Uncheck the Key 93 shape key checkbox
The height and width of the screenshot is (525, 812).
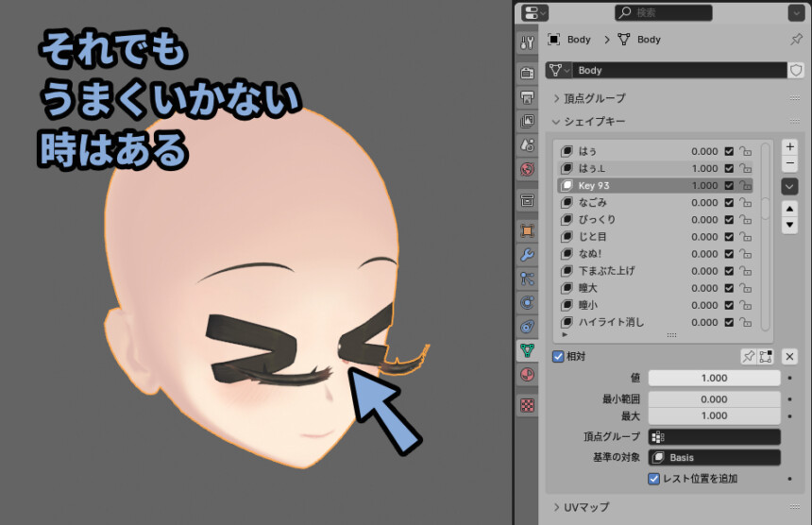point(729,185)
